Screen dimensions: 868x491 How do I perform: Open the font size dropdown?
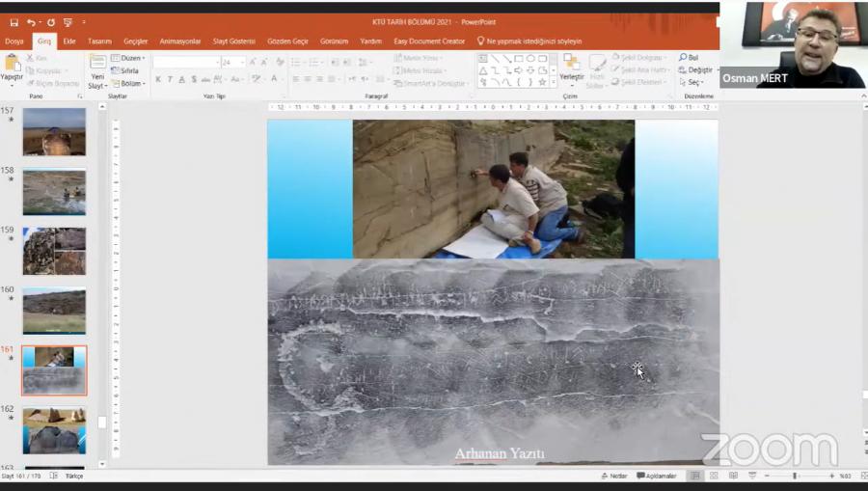[242, 62]
